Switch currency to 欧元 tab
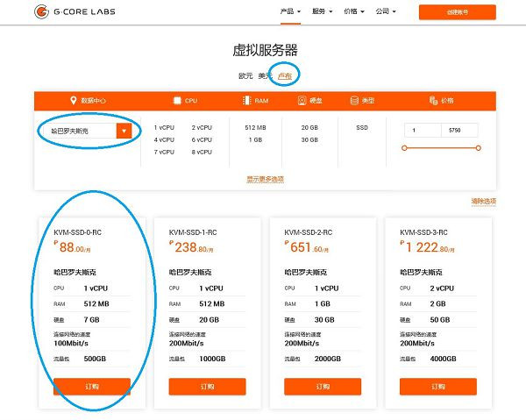This screenshot has width=526, height=420. tap(245, 75)
